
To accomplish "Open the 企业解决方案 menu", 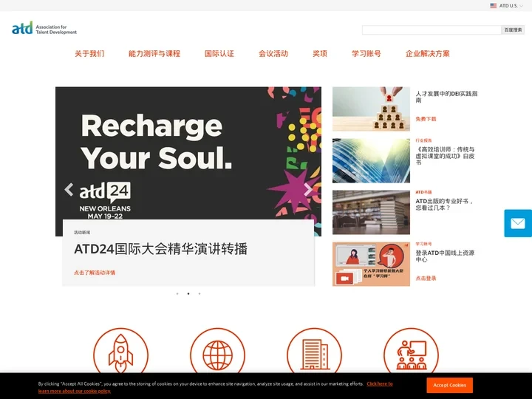I will (x=428, y=54).
